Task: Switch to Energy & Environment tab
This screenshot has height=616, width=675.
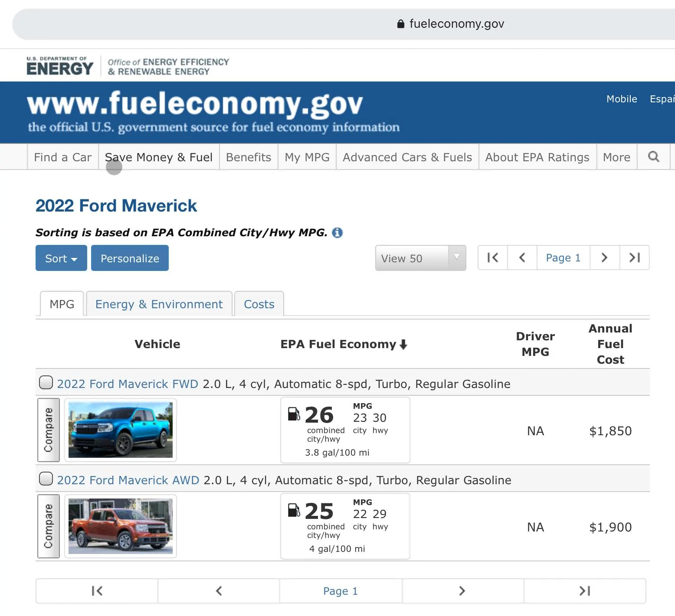Action: [159, 304]
